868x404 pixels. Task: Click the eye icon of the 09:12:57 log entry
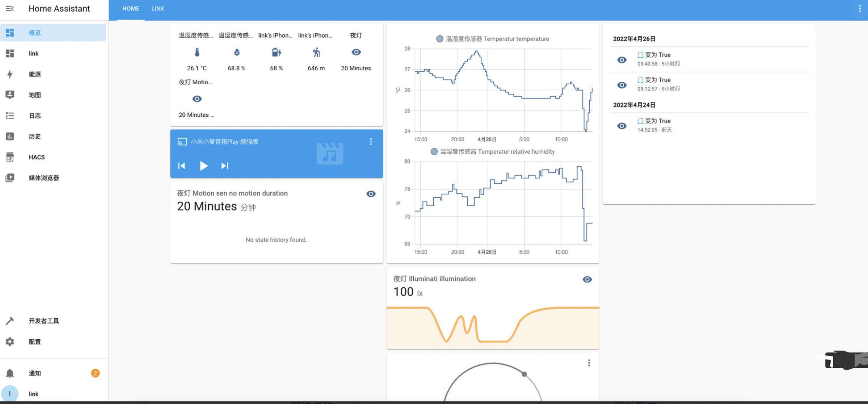[622, 85]
